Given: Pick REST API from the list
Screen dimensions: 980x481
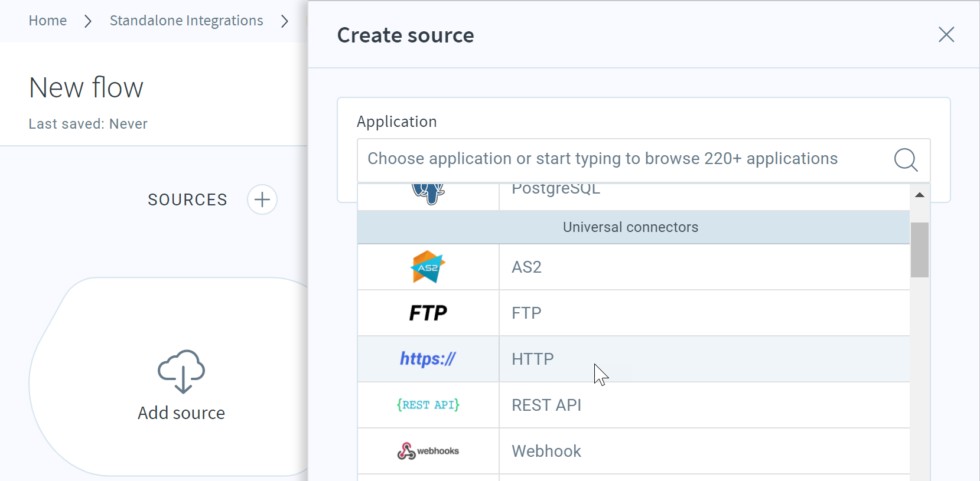Looking at the screenshot, I should coord(633,405).
